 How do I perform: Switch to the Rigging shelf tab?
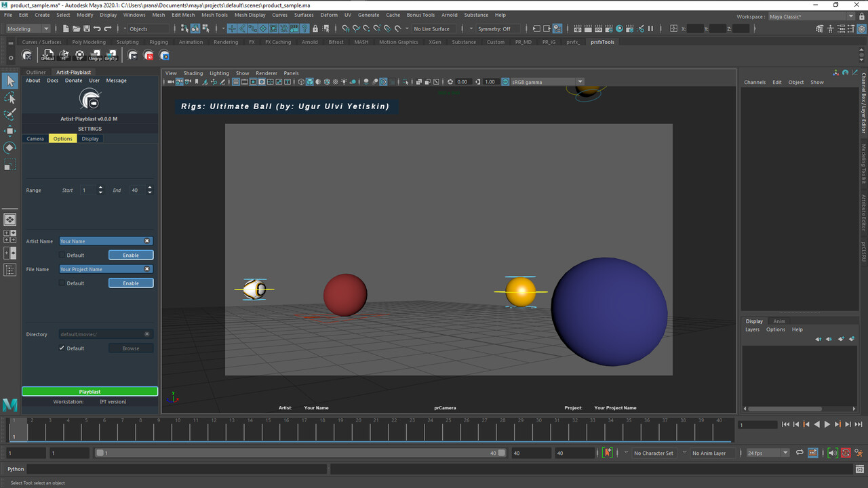pyautogui.click(x=159, y=42)
